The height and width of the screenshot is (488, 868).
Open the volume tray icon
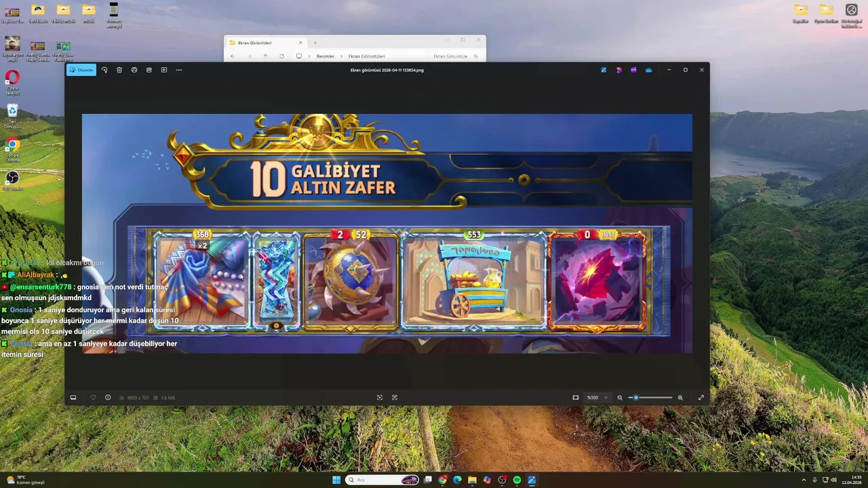tap(833, 480)
